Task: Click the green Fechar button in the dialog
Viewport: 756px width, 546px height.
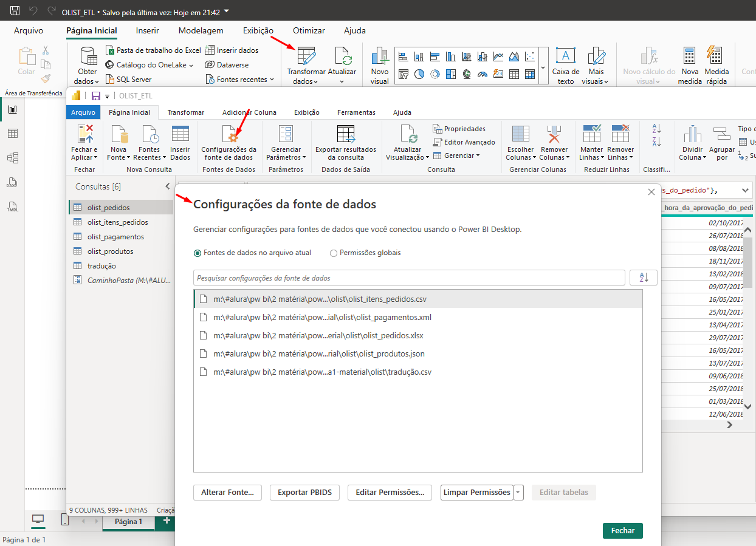Action: point(623,530)
